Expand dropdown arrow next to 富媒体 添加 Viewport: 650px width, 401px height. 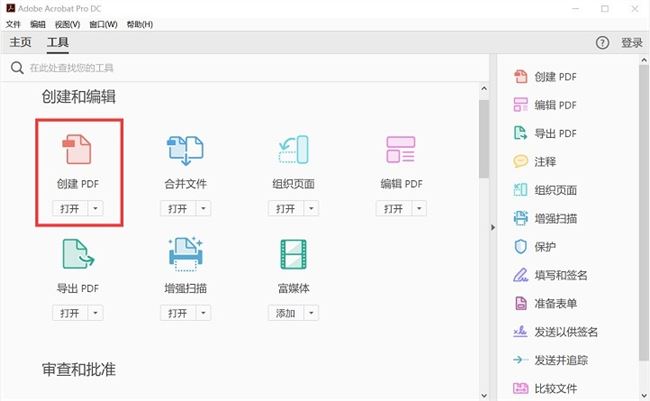click(311, 313)
